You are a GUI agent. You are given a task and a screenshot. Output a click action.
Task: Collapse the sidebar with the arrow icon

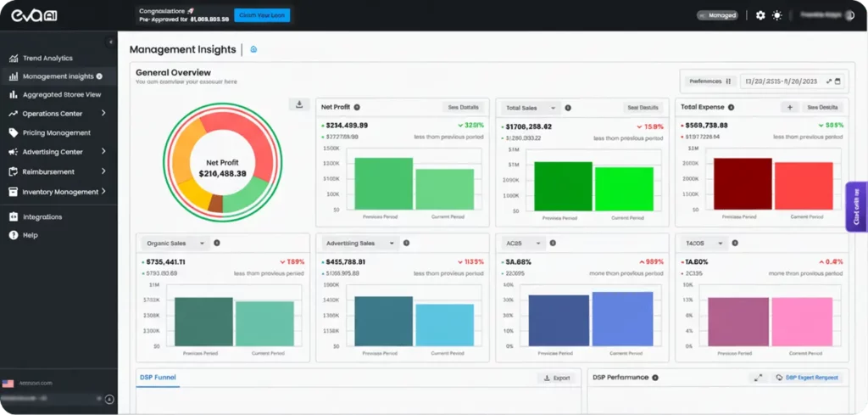coord(111,42)
